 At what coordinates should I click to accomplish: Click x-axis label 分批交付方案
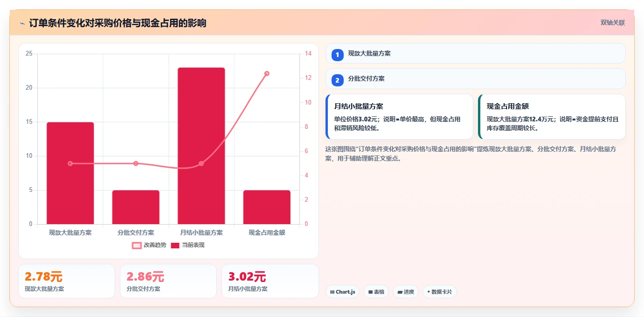point(136,232)
